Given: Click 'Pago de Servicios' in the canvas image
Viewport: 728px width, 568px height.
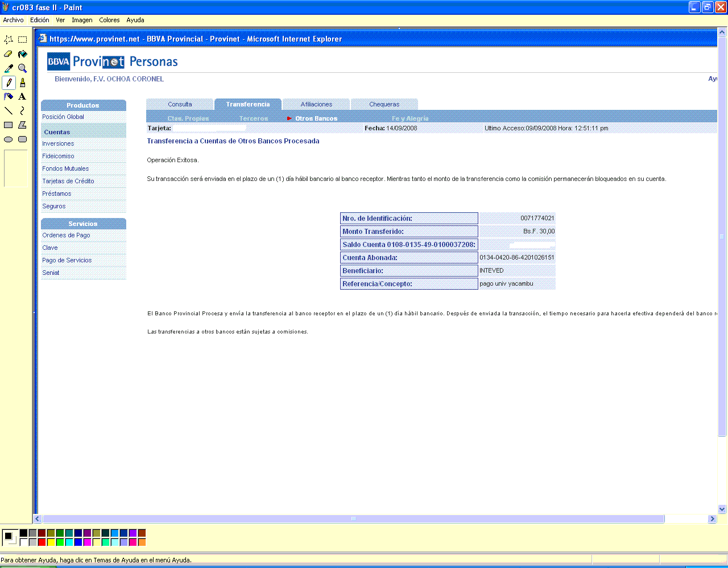Looking at the screenshot, I should click(67, 260).
